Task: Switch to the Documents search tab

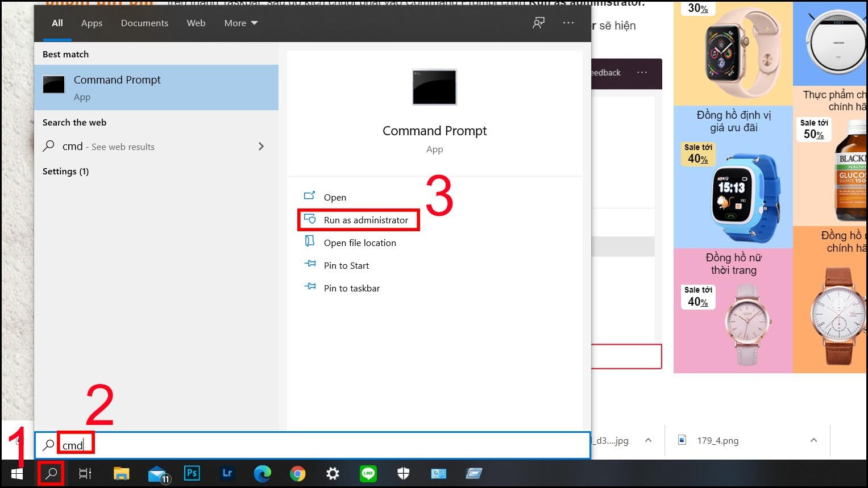Action: pyautogui.click(x=144, y=23)
